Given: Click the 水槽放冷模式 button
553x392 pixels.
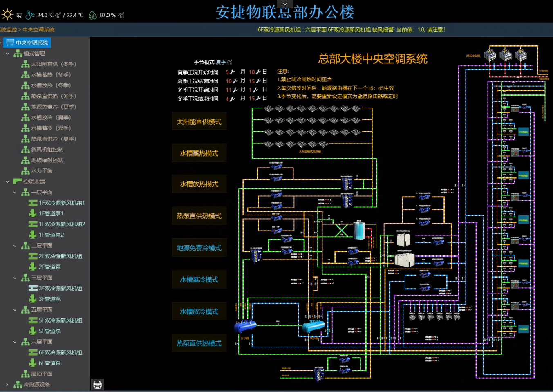Looking at the screenshot, I should coord(199,311).
